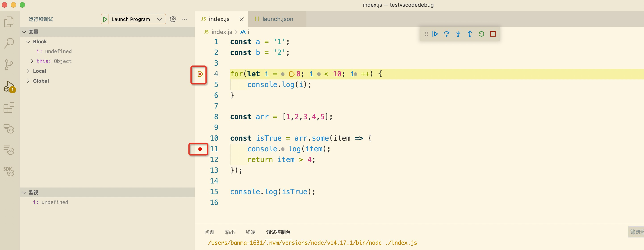
Task: Click 'const isTrue = arr.some(item => {' line
Action: pyautogui.click(x=301, y=138)
